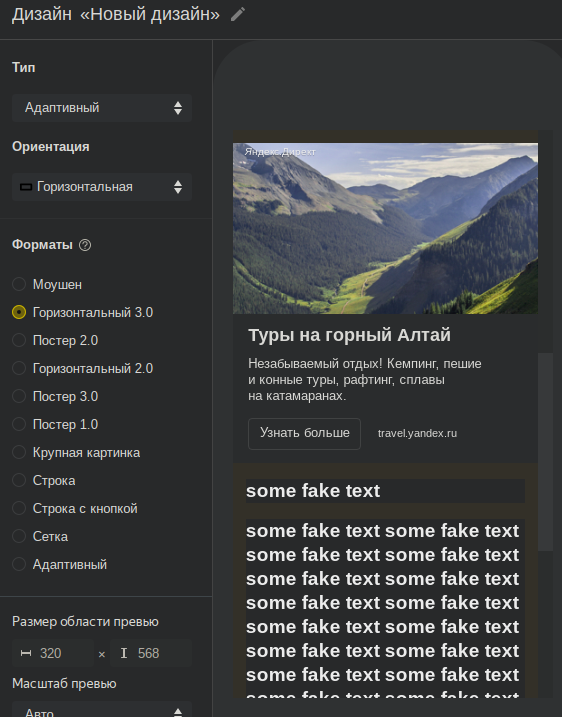The height and width of the screenshot is (717, 562).
Task: Click the preview vertical scrollbar thumb
Action: pos(545,452)
